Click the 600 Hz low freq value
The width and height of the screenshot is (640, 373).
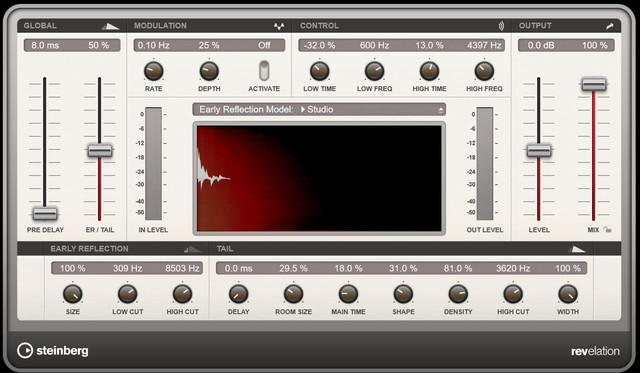374,45
